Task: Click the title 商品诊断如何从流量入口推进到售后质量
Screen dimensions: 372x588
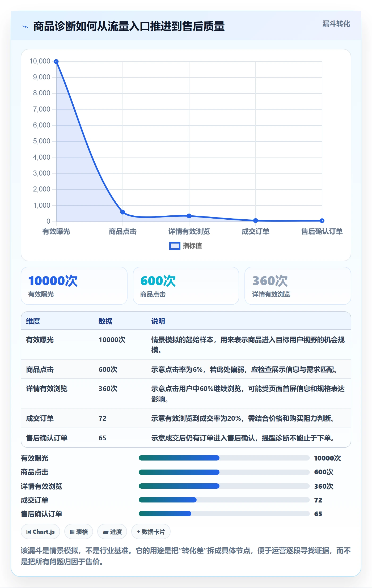Action: click(x=129, y=26)
